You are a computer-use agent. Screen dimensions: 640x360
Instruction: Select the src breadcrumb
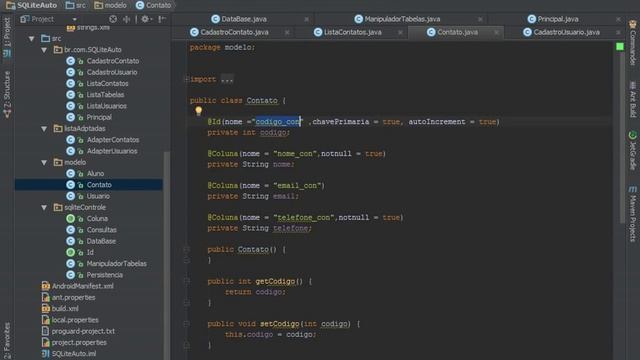point(76,5)
